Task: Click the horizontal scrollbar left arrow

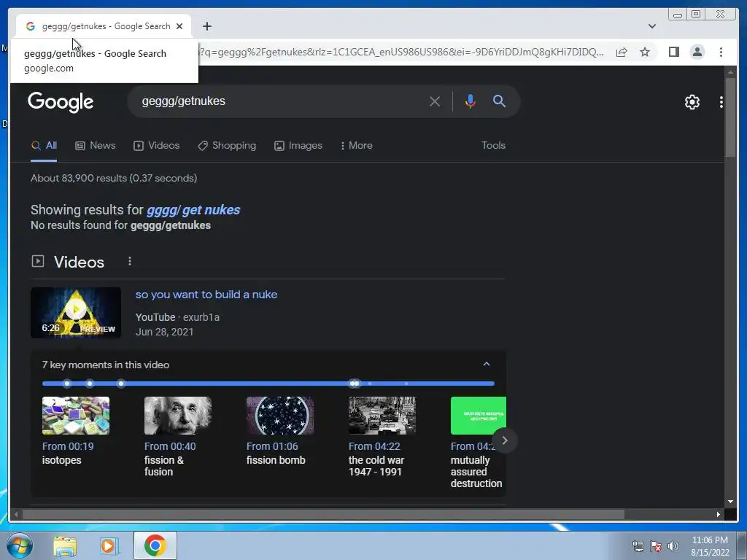Action: 16,514
